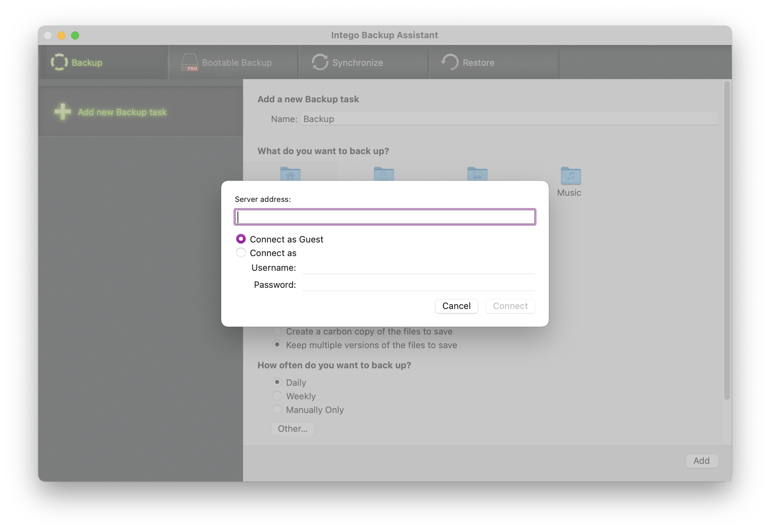
Task: Choose Create a carbon copy option
Action: (277, 331)
